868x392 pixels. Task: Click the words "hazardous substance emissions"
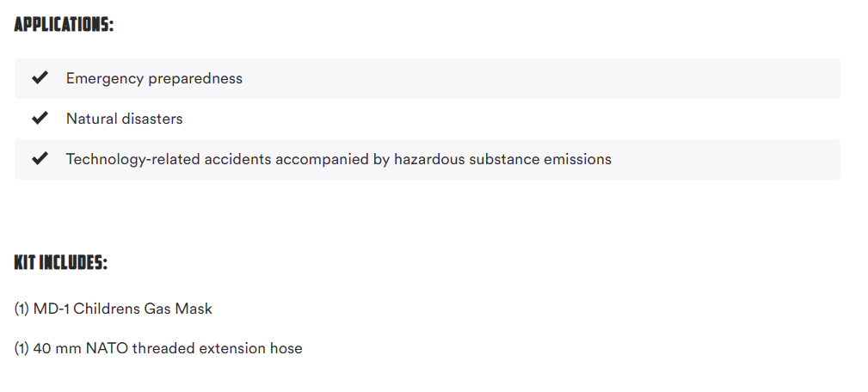click(x=502, y=159)
